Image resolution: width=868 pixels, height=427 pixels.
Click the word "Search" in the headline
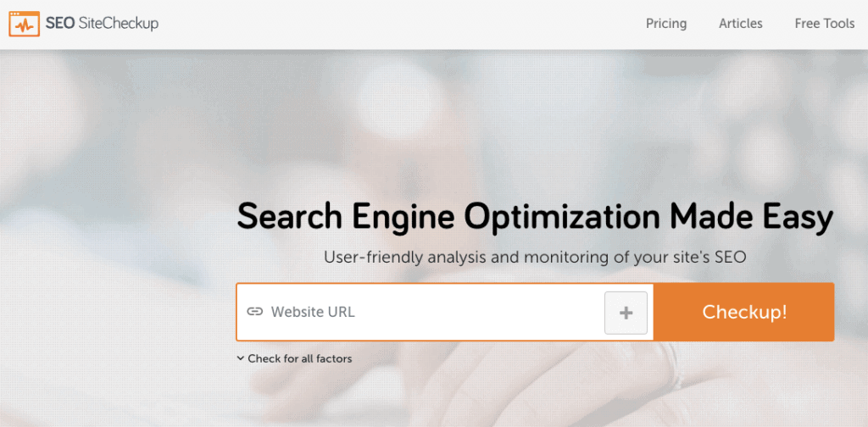[x=289, y=218]
